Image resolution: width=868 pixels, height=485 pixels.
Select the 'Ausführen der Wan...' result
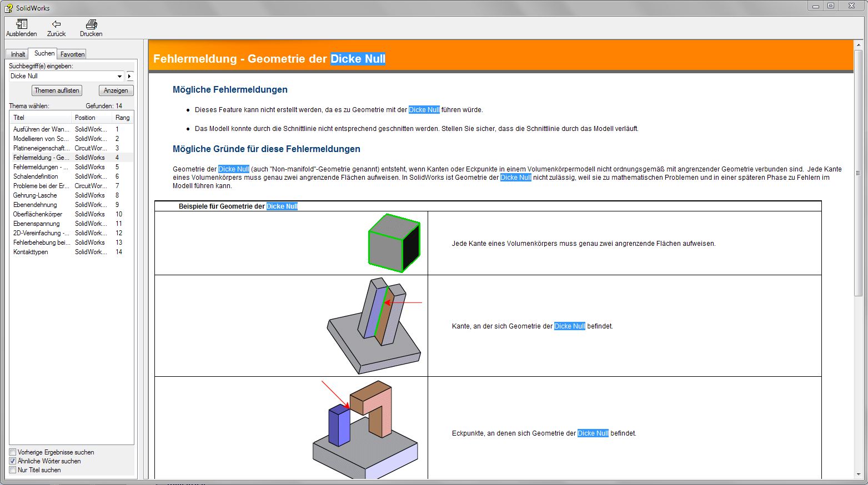coord(72,129)
